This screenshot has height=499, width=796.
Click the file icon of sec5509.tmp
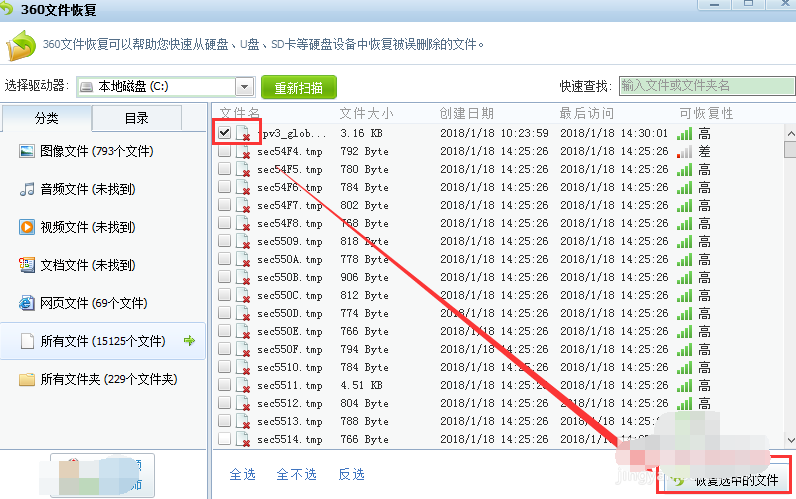pos(244,242)
